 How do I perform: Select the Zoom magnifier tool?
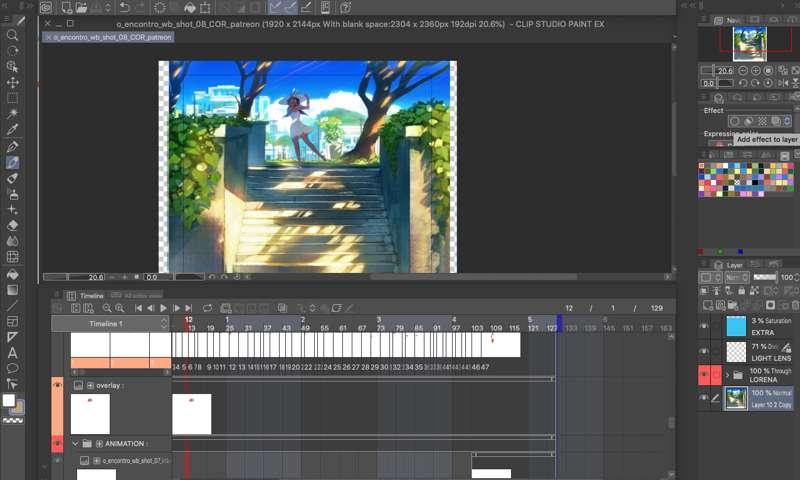12,35
